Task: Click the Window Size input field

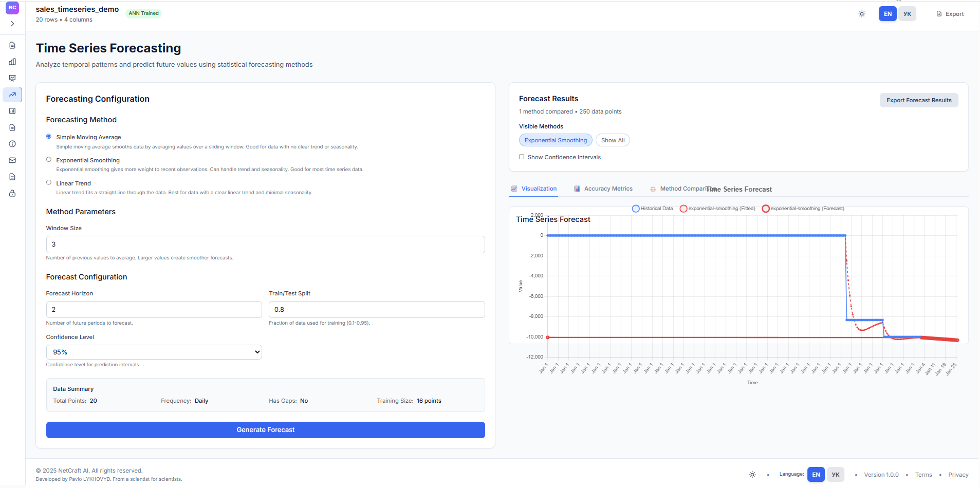Action: pos(266,245)
